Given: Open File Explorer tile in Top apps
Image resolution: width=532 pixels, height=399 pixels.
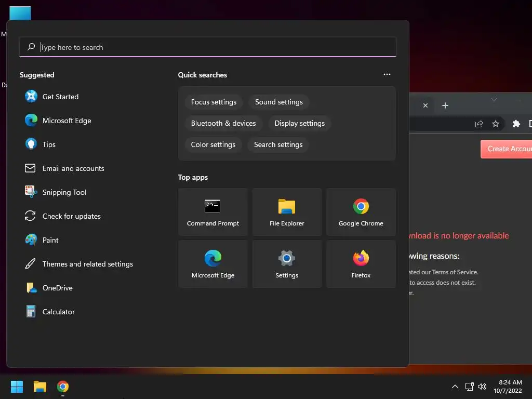Looking at the screenshot, I should (x=287, y=212).
